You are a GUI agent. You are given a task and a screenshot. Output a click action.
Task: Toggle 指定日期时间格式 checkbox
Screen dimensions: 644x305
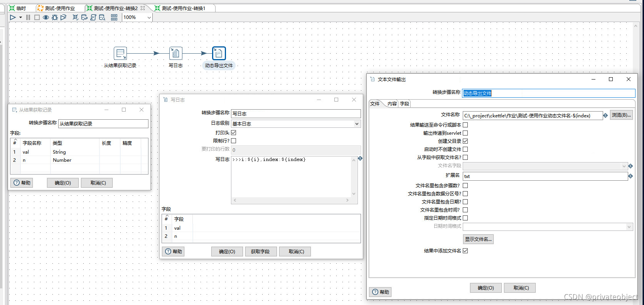(x=465, y=218)
